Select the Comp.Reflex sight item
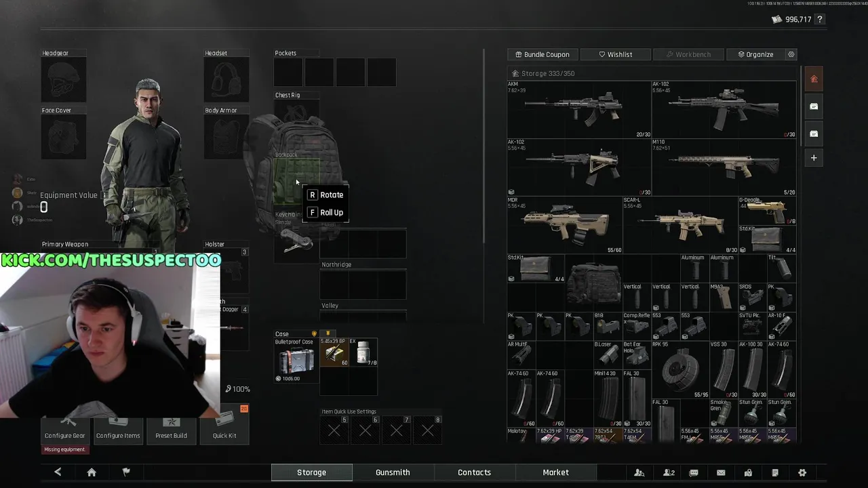This screenshot has width=868, height=488. [637, 326]
